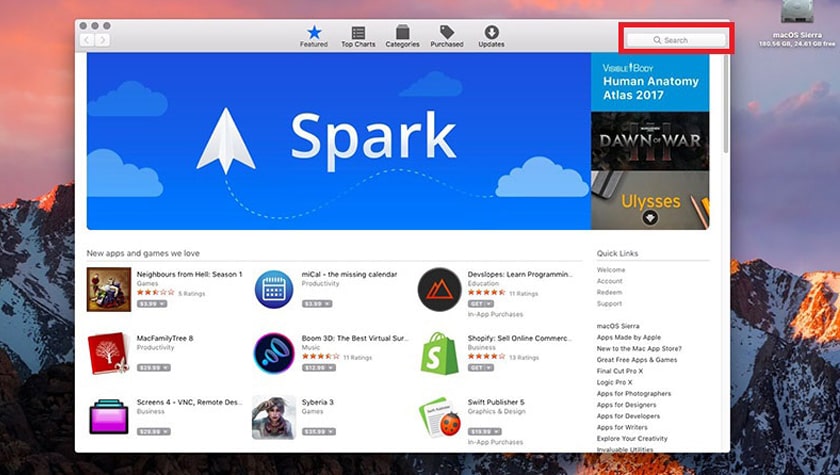Open the Categories tab
The width and height of the screenshot is (840, 475).
pyautogui.click(x=402, y=37)
